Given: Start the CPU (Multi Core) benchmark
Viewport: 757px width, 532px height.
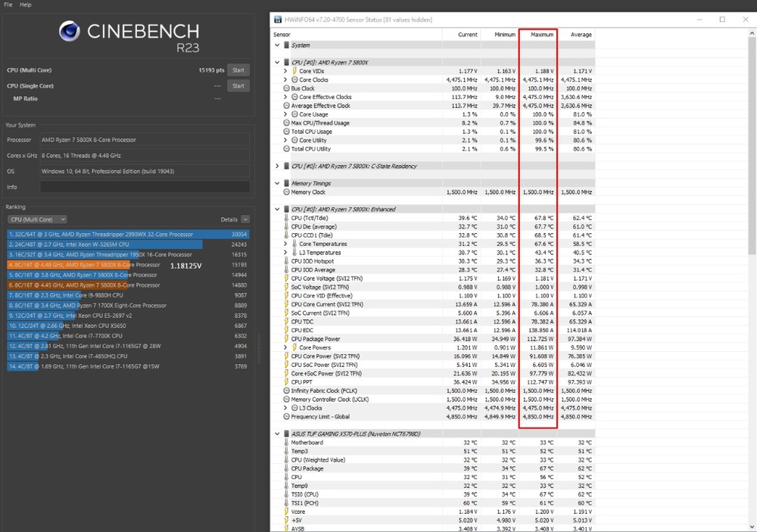Looking at the screenshot, I should tap(238, 70).
